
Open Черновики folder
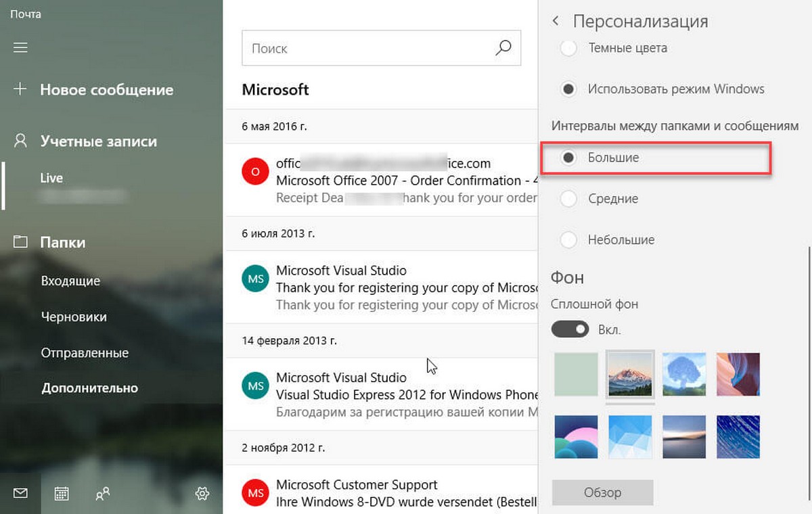pyautogui.click(x=74, y=317)
